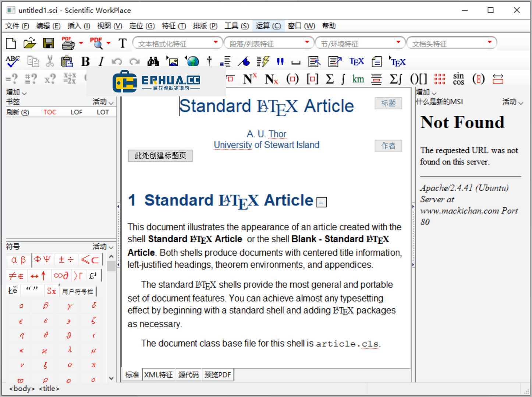Click the University of Stewart Island text

(267, 145)
